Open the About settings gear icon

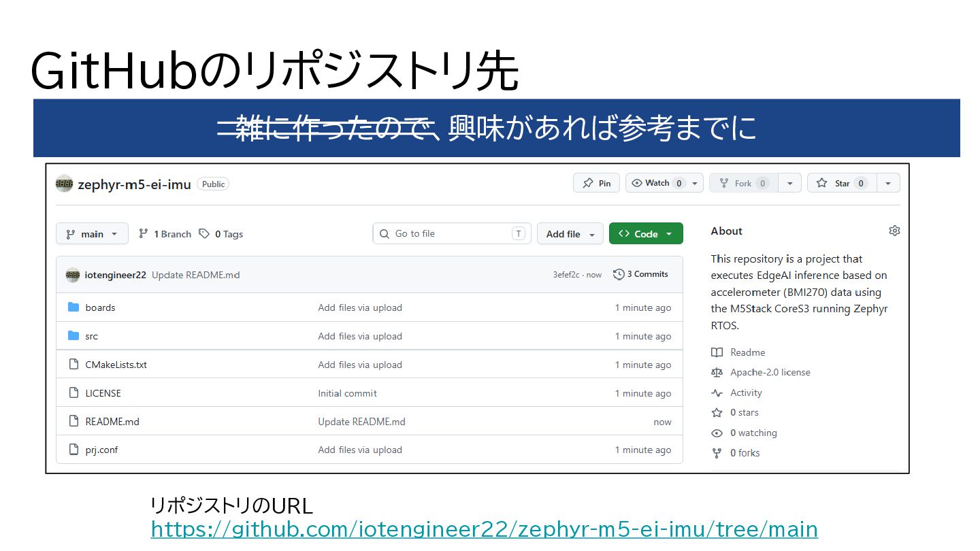pos(894,231)
